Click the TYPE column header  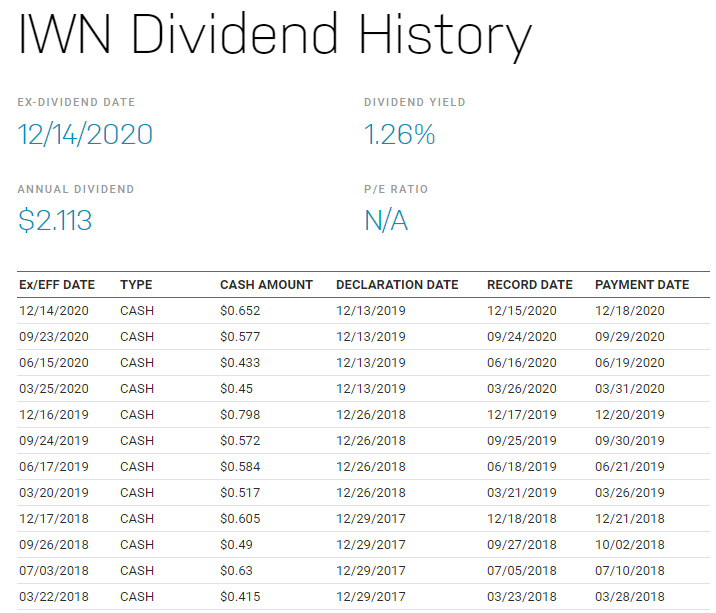(x=136, y=285)
